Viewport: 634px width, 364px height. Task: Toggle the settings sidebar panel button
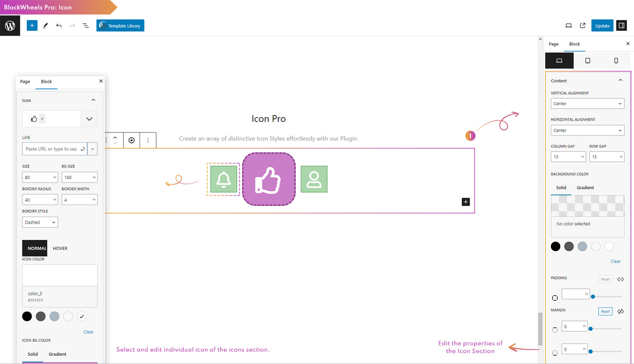pyautogui.click(x=621, y=26)
